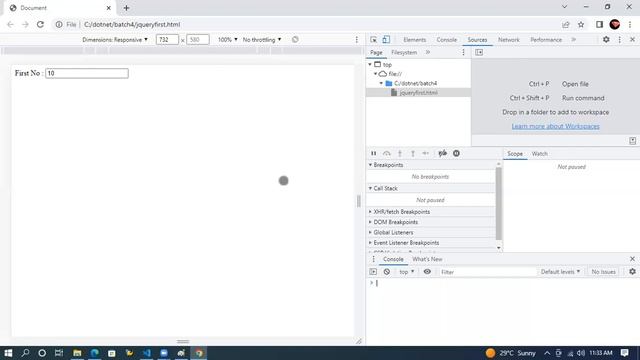Close the console drawer
Viewport: 640px width, 360px height.
click(x=632, y=259)
